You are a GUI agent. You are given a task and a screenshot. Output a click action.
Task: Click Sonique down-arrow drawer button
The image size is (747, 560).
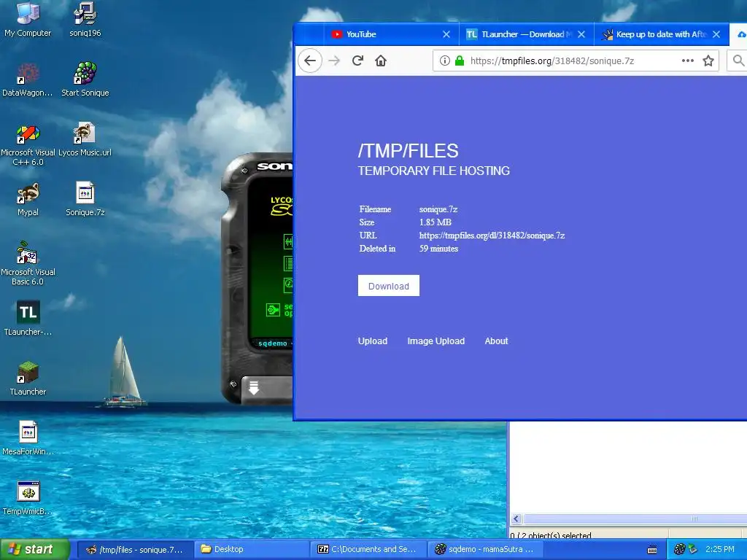click(x=254, y=388)
